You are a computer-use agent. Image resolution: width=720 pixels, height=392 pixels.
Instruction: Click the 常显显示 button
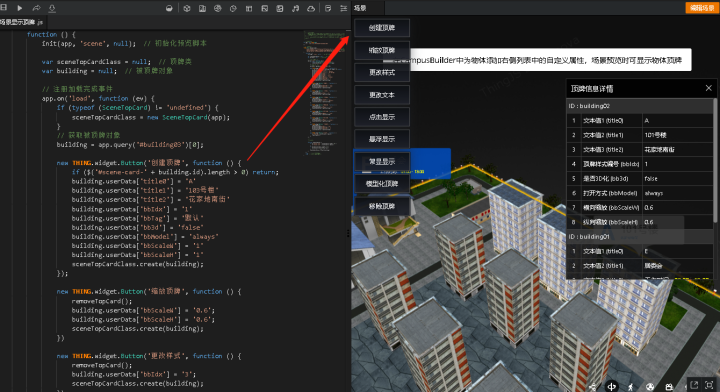click(382, 162)
